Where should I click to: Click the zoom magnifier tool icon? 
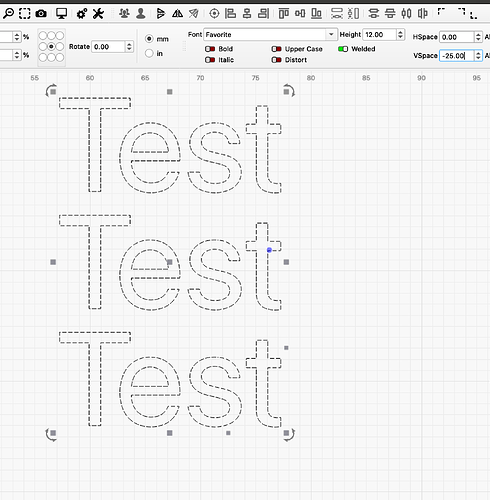[8, 13]
